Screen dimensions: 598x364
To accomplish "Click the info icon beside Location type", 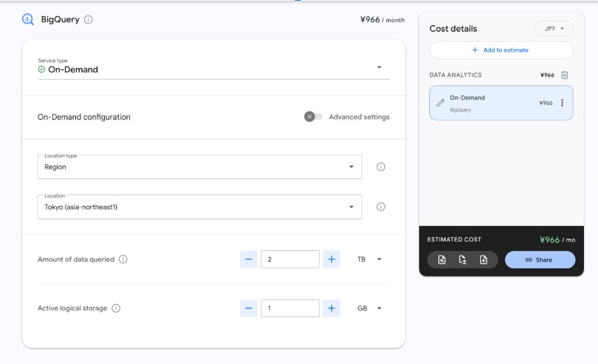I will [381, 167].
